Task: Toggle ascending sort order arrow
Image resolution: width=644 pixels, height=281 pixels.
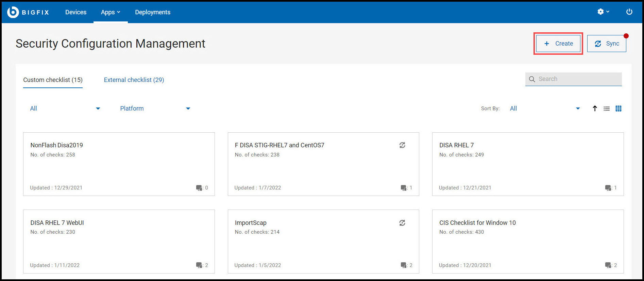Action: tap(595, 109)
